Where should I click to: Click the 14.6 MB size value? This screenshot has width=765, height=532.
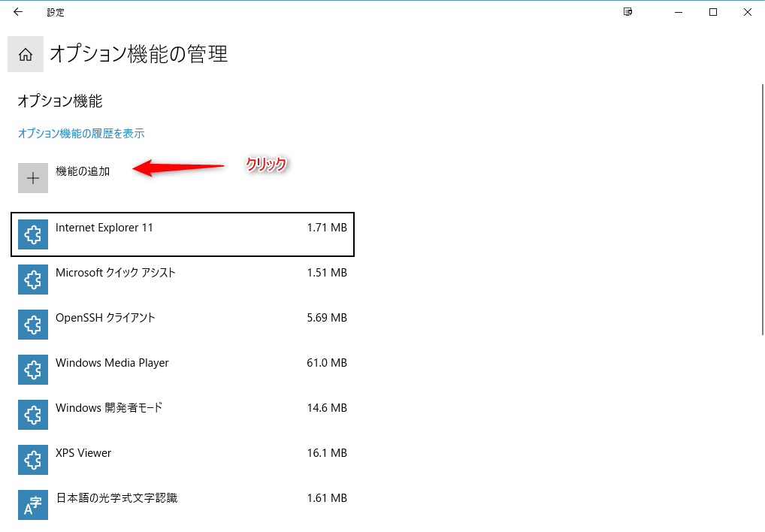pyautogui.click(x=327, y=408)
